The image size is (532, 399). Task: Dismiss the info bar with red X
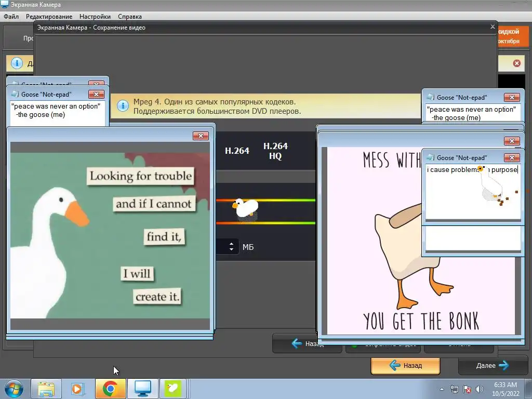[517, 63]
